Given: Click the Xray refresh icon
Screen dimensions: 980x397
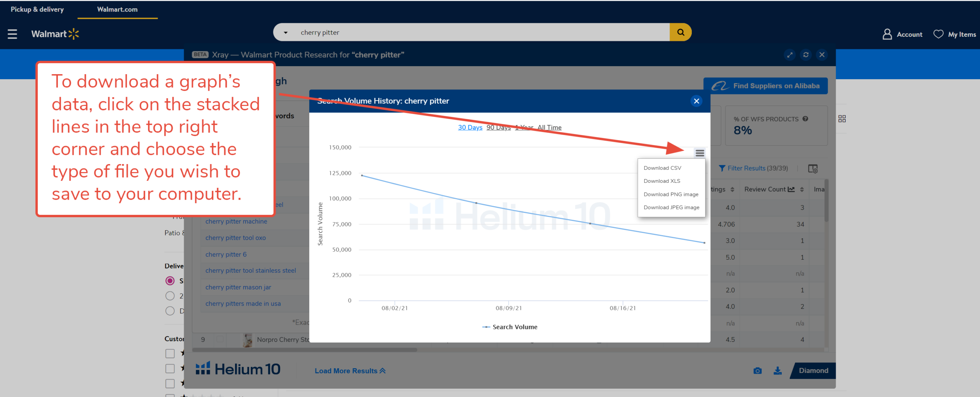Looking at the screenshot, I should [x=806, y=55].
